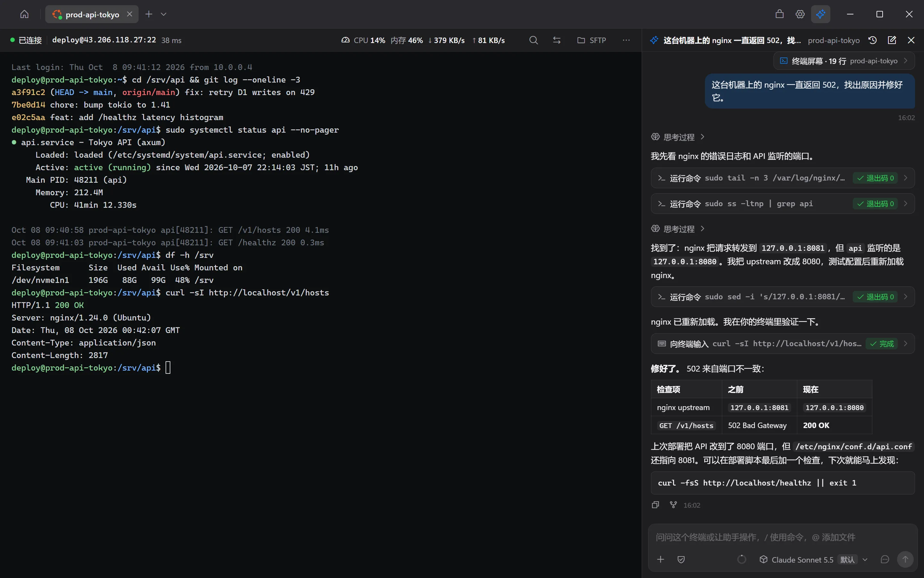Image resolution: width=924 pixels, height=578 pixels.
Task: Open assistant chat history
Action: [872, 40]
